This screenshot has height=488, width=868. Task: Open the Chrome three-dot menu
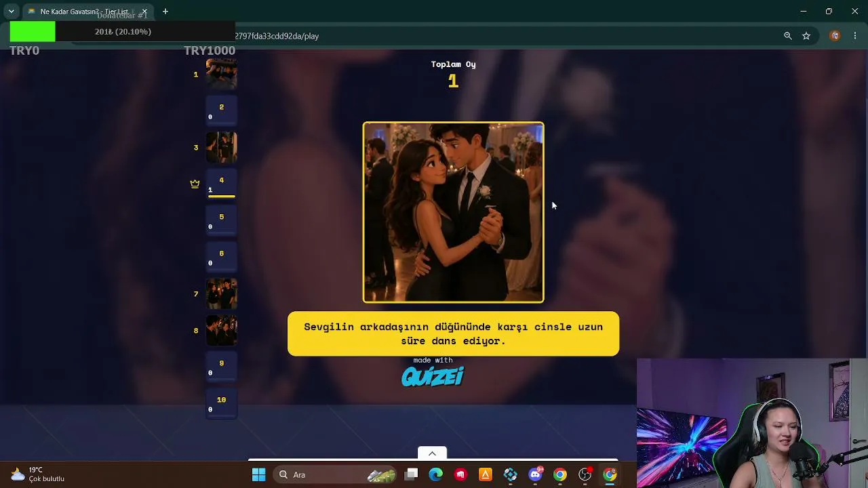tap(854, 36)
